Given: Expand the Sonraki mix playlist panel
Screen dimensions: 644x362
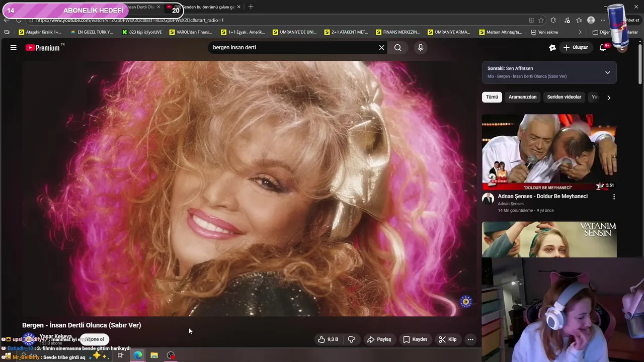Looking at the screenshot, I should [608, 72].
